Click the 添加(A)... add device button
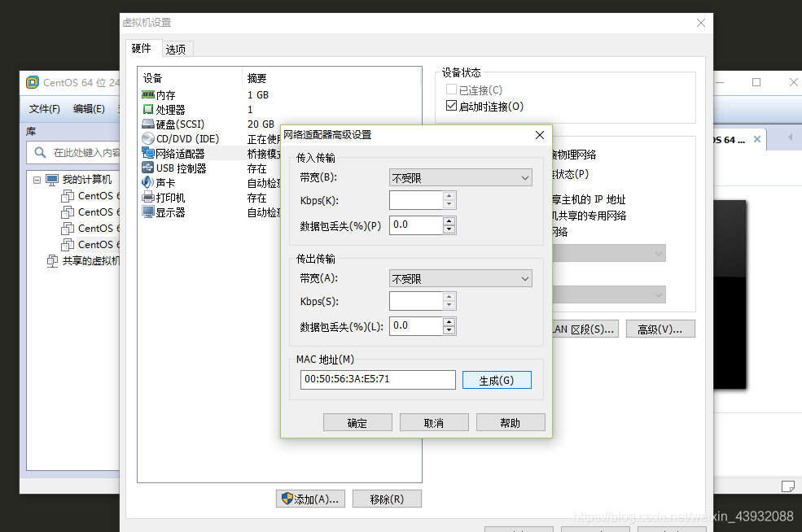Image resolution: width=802 pixels, height=532 pixels. [310, 499]
